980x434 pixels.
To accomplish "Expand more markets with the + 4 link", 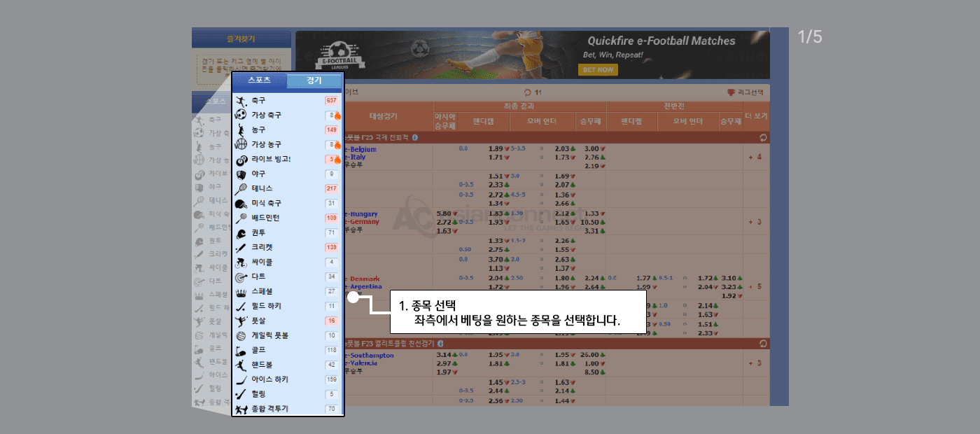I will (x=755, y=157).
